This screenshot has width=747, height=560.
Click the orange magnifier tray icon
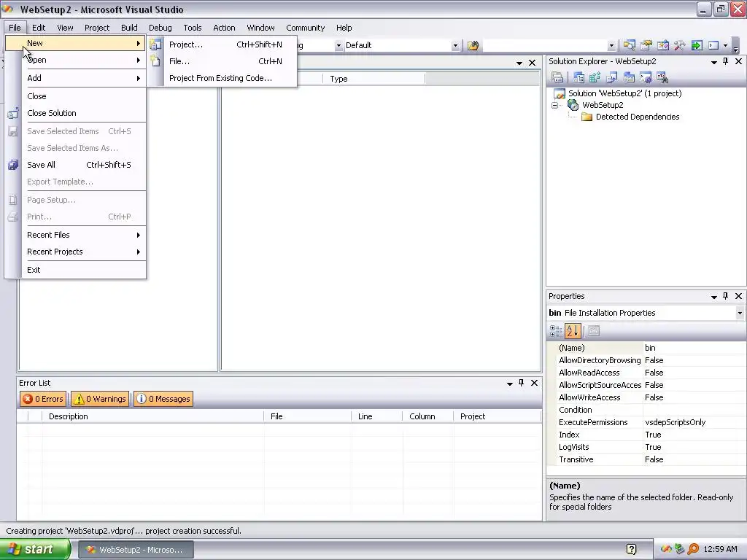(693, 550)
